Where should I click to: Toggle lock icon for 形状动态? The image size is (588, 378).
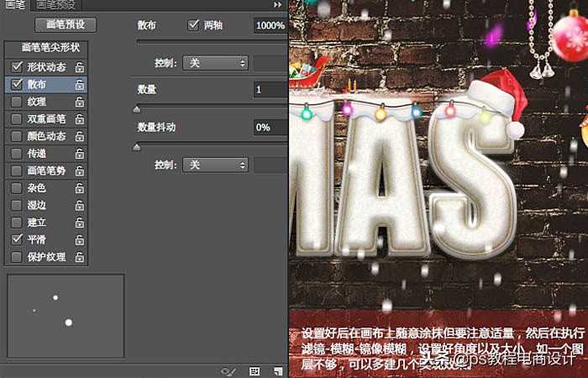(x=80, y=67)
